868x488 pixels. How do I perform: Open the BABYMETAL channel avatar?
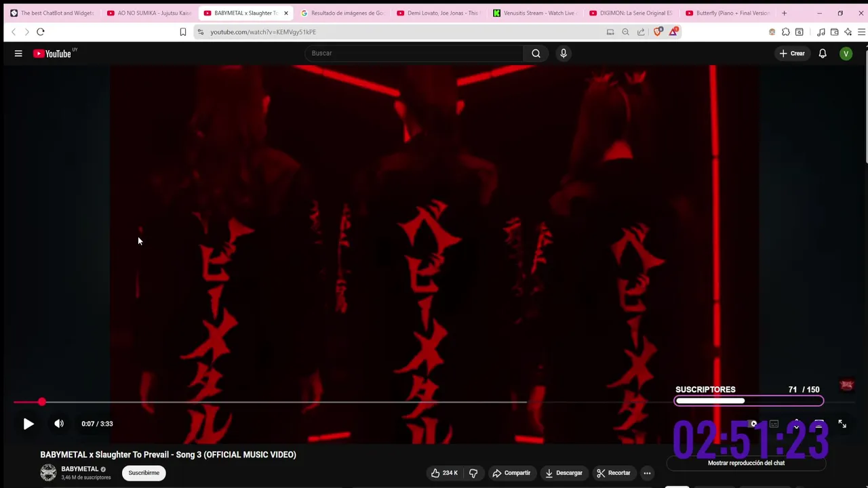[48, 473]
